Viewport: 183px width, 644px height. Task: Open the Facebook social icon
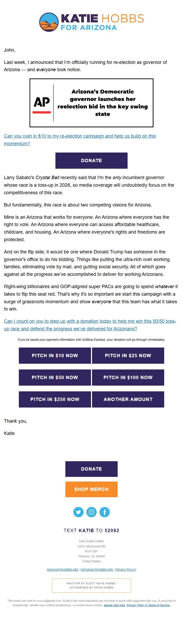pos(105,512)
